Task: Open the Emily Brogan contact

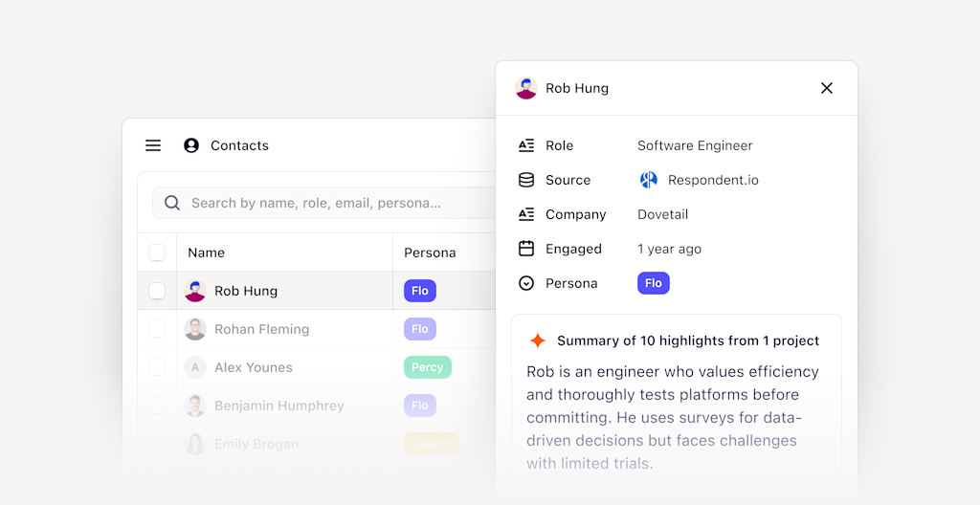Action: pyautogui.click(x=256, y=444)
